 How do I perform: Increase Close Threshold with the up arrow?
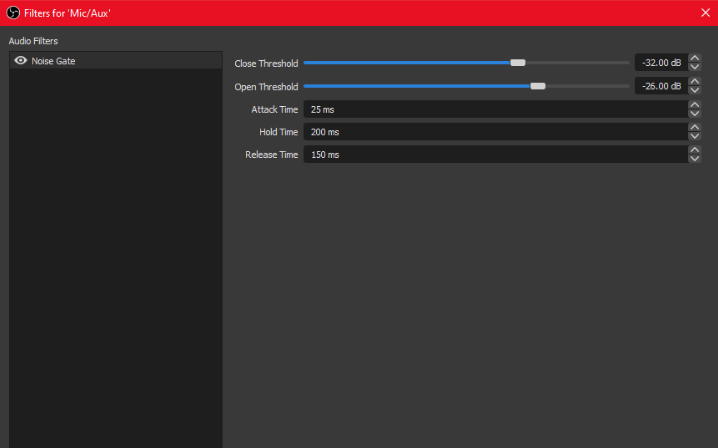pos(694,58)
